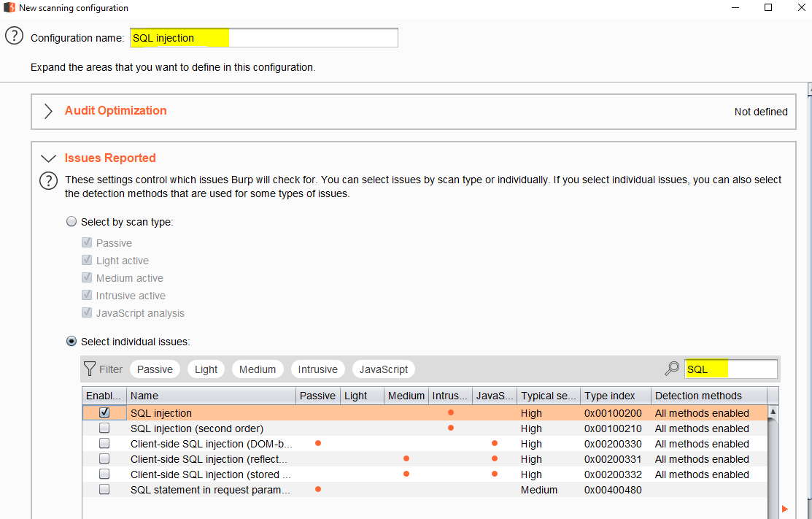Choose the Select by scan type radio button
The image size is (812, 519).
pyautogui.click(x=71, y=222)
